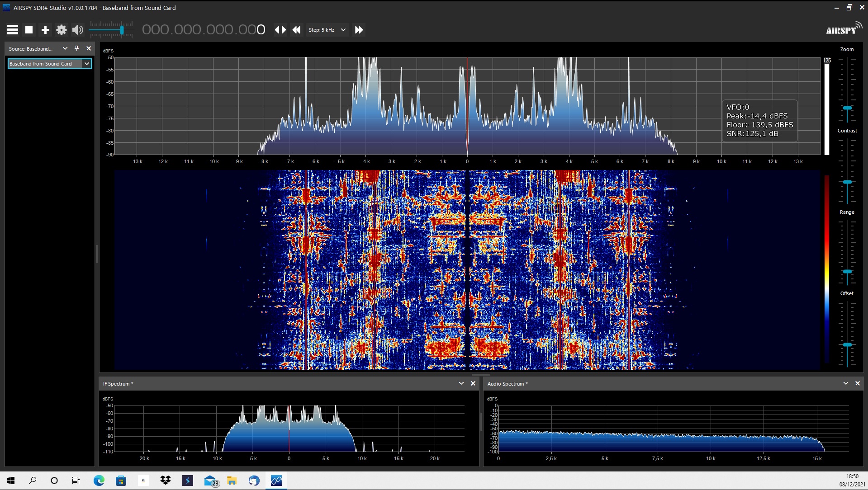
Task: Toggle center tuning arrows icon
Action: 280,30
